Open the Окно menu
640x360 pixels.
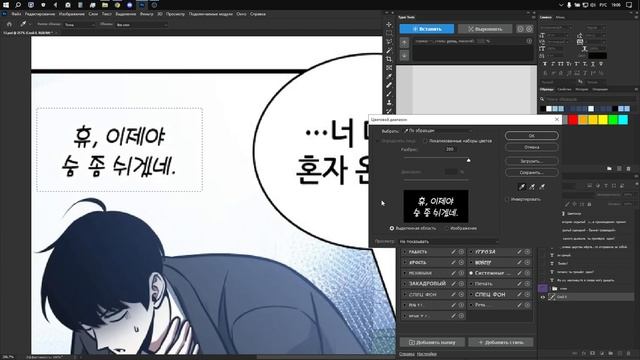click(x=241, y=14)
